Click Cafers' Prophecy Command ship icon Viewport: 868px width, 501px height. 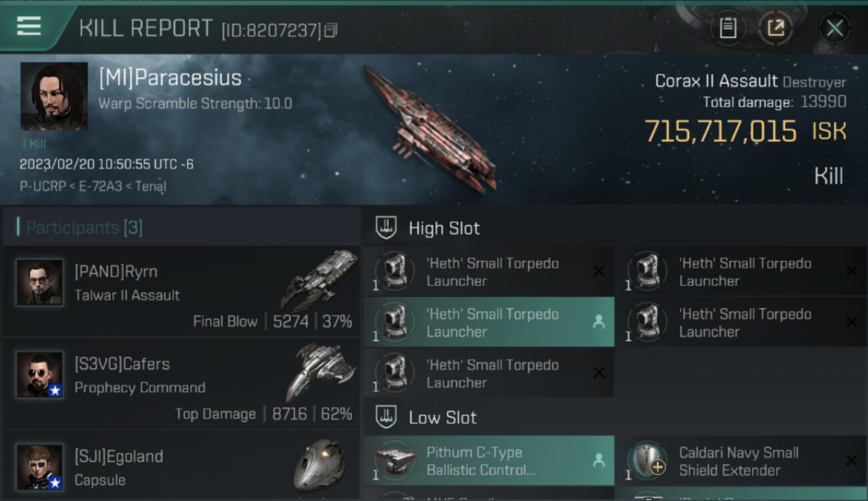320,371
